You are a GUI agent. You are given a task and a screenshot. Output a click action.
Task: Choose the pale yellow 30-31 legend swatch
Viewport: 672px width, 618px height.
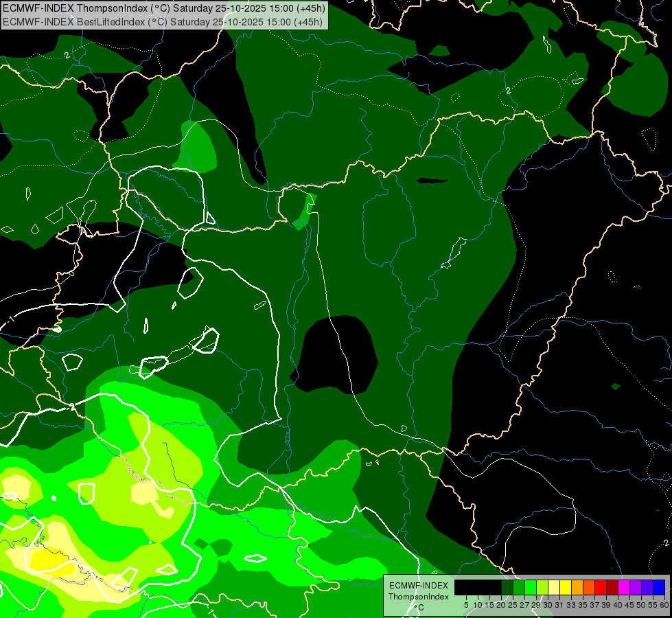pyautogui.click(x=554, y=587)
